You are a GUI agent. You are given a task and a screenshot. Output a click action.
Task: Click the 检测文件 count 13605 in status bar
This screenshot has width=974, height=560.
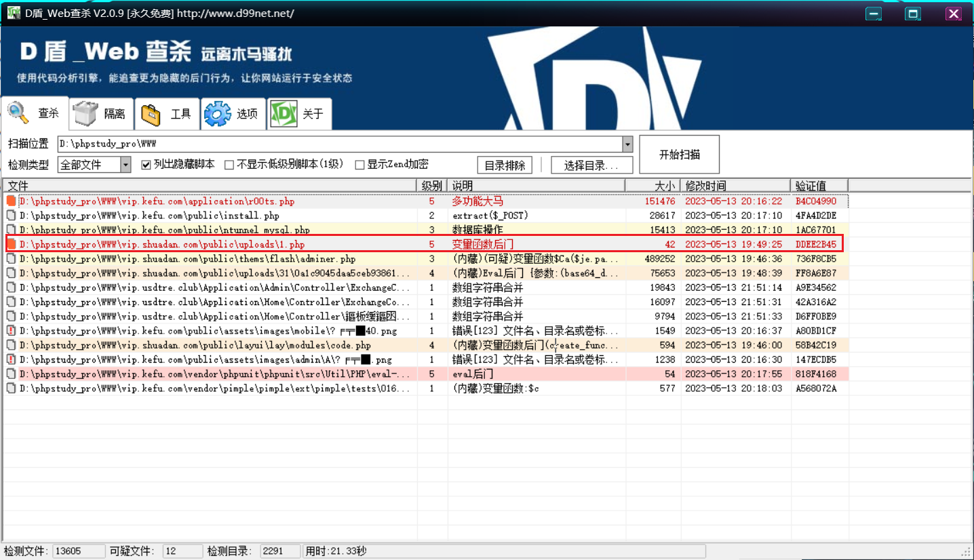[x=79, y=551]
